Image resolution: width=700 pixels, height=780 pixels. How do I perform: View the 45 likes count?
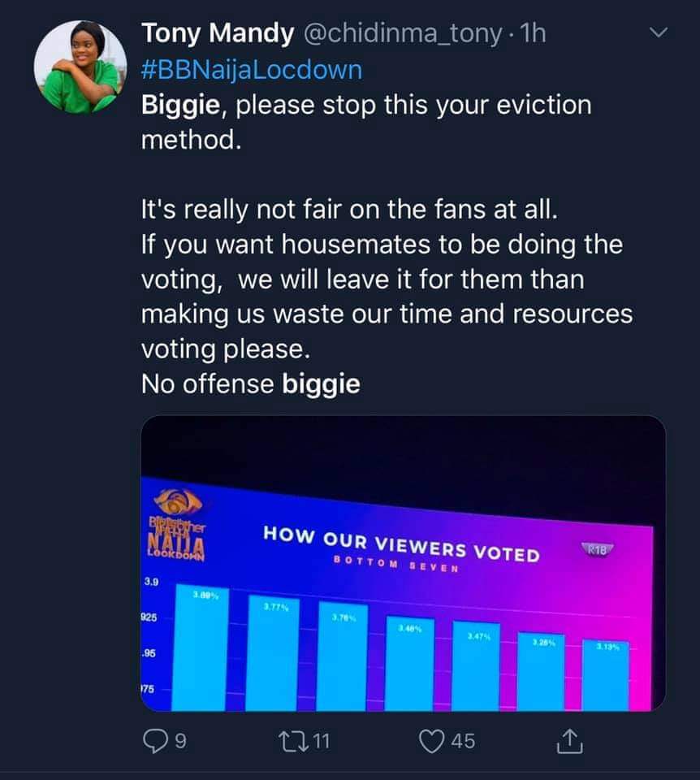click(x=464, y=741)
